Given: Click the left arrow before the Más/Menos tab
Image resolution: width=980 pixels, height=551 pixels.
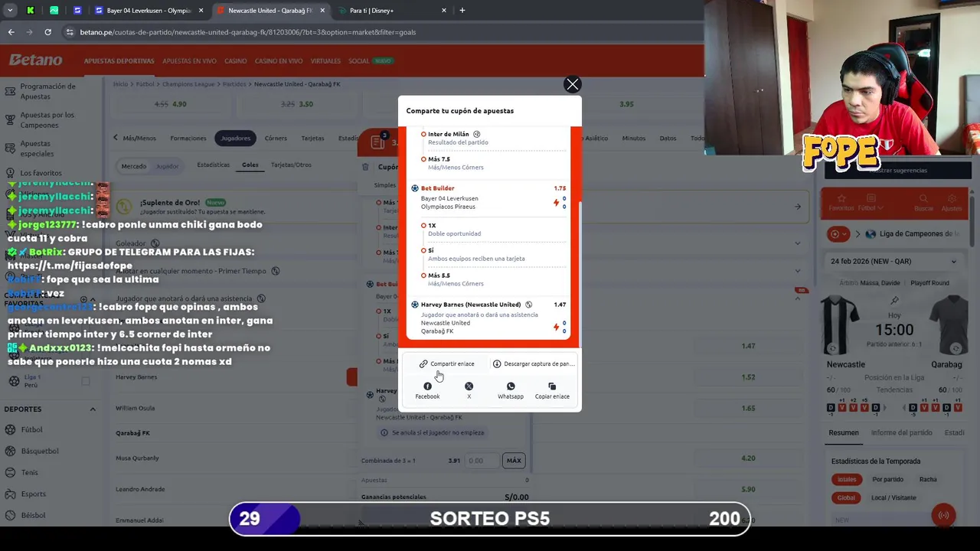Looking at the screenshot, I should coord(116,138).
